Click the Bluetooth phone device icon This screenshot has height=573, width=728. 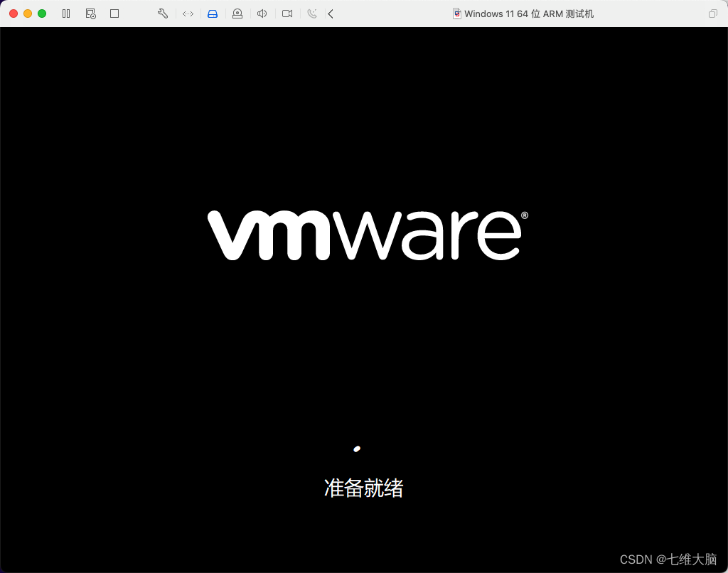click(311, 14)
